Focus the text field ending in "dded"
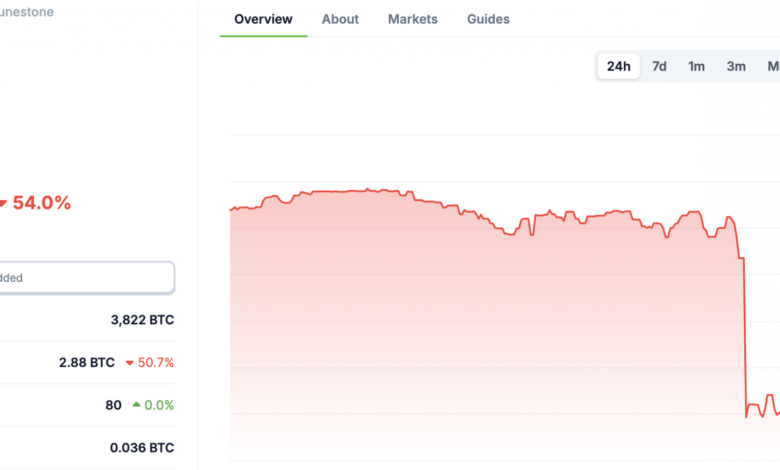The width and height of the screenshot is (780, 470). pyautogui.click(x=86, y=278)
